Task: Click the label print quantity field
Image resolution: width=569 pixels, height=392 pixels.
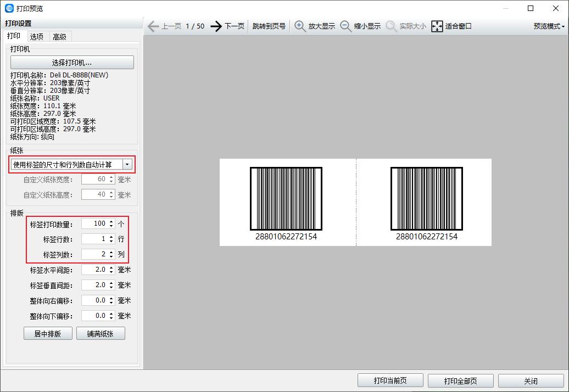Action: click(94, 223)
